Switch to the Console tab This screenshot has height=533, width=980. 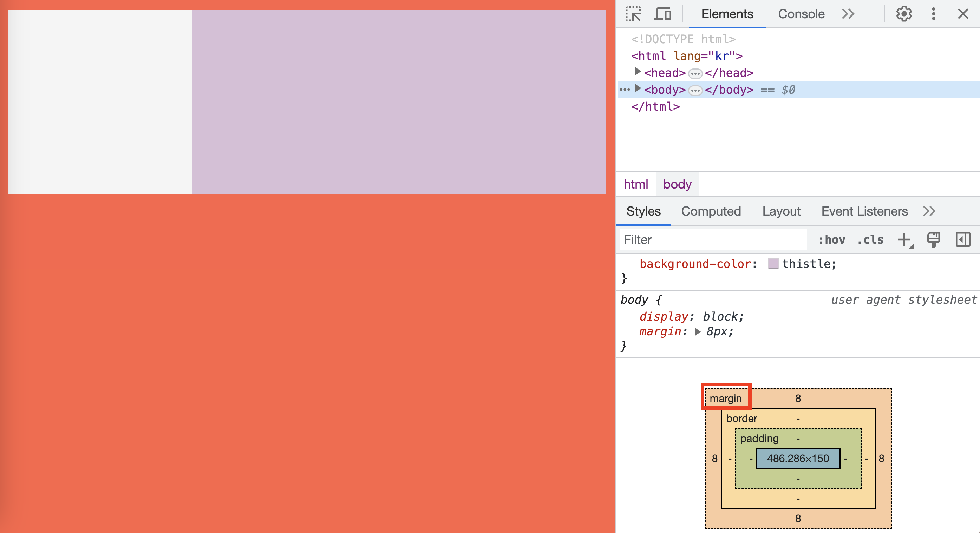tap(801, 14)
